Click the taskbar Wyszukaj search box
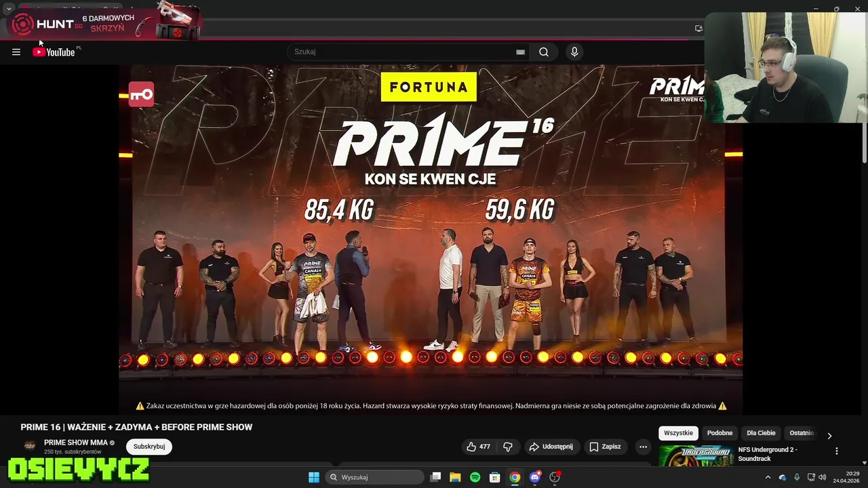The width and height of the screenshot is (868, 488). click(x=374, y=477)
